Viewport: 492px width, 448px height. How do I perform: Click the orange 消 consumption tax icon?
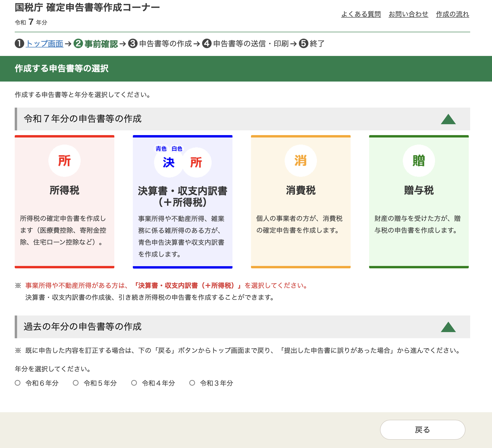pyautogui.click(x=301, y=161)
